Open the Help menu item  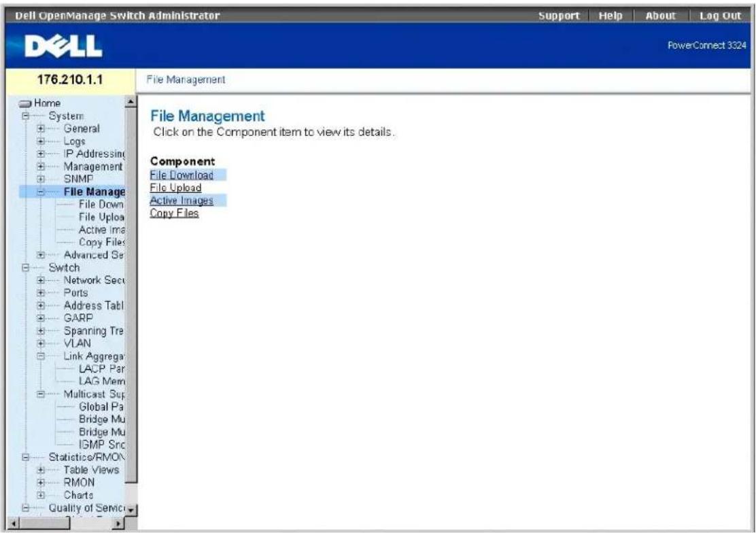tap(610, 16)
